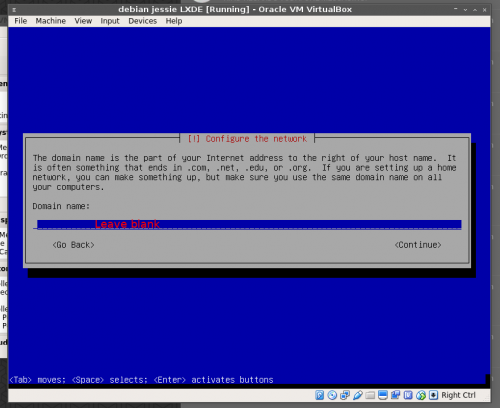
Task: Click the Right Ctrl host key label
Action: coord(458,395)
